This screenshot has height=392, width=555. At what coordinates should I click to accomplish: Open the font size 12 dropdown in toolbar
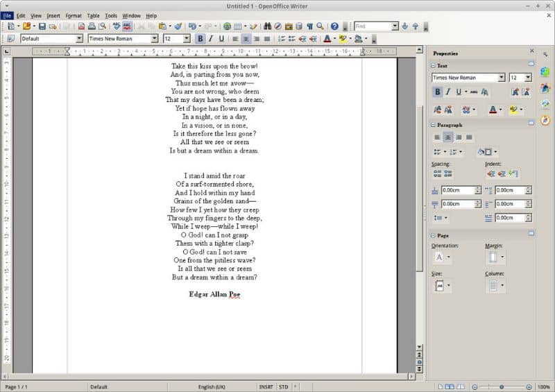pos(187,39)
